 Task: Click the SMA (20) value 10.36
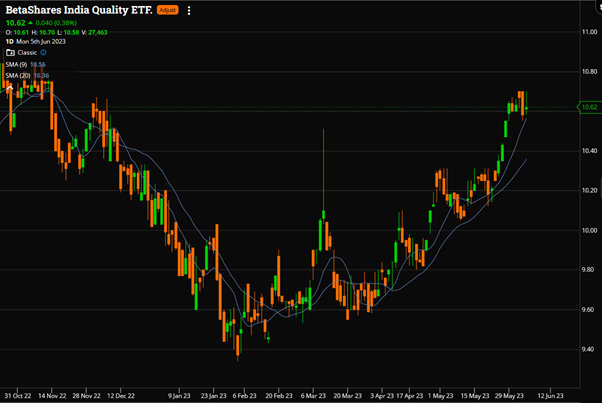point(41,76)
